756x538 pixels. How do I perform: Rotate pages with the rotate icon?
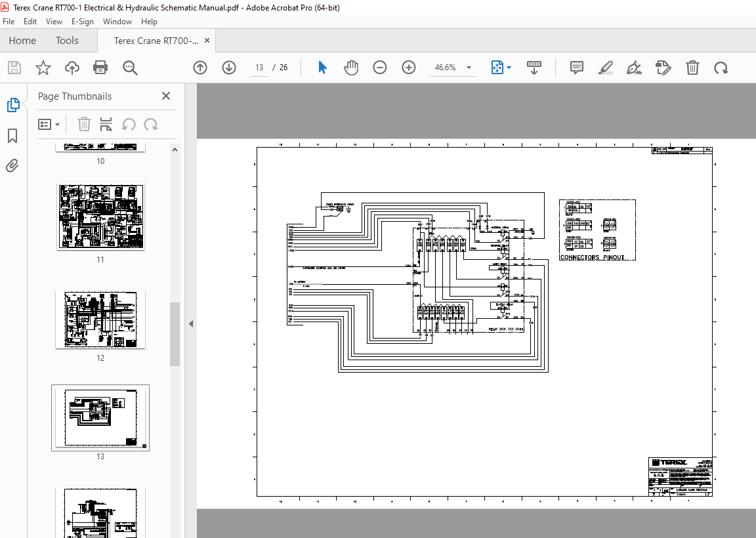pos(721,68)
